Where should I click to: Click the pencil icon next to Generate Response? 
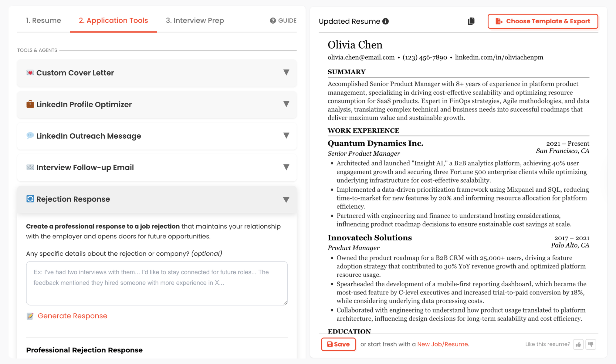click(x=30, y=316)
